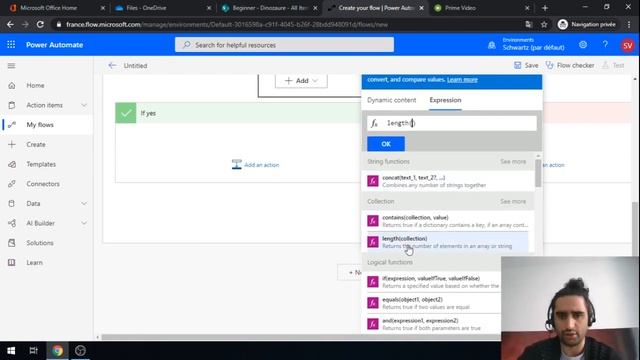The width and height of the screenshot is (640, 360).
Task: Click the Chrome taskbar icon
Action: [x=58, y=351]
